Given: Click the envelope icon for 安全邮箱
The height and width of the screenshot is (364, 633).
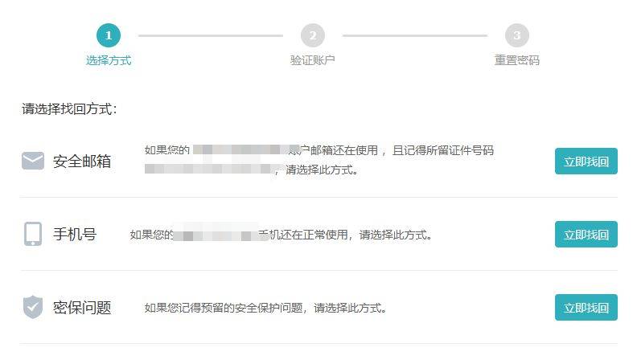Looking at the screenshot, I should click(33, 161).
